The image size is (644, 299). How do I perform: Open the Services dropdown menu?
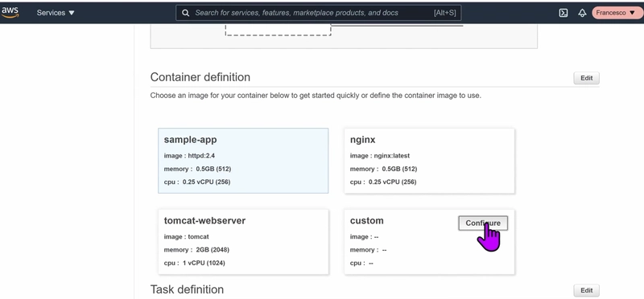pyautogui.click(x=56, y=13)
